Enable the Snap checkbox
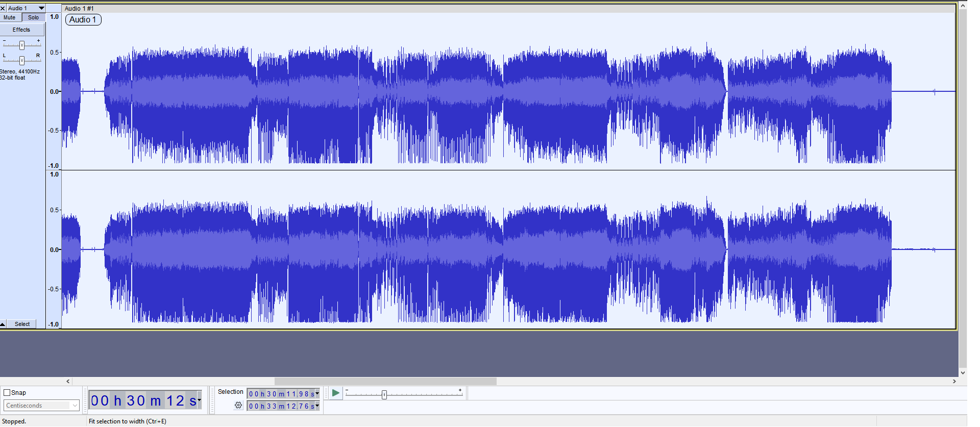The height and width of the screenshot is (427, 980). [7, 393]
